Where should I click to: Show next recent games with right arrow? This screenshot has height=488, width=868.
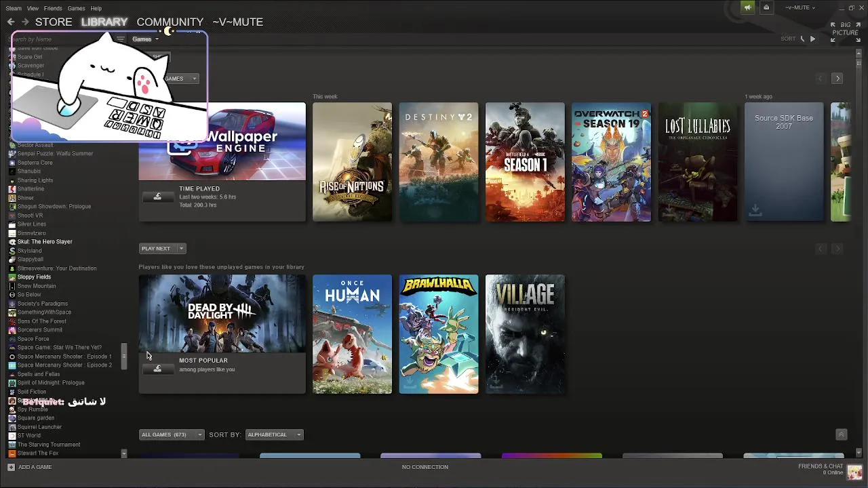(837, 79)
